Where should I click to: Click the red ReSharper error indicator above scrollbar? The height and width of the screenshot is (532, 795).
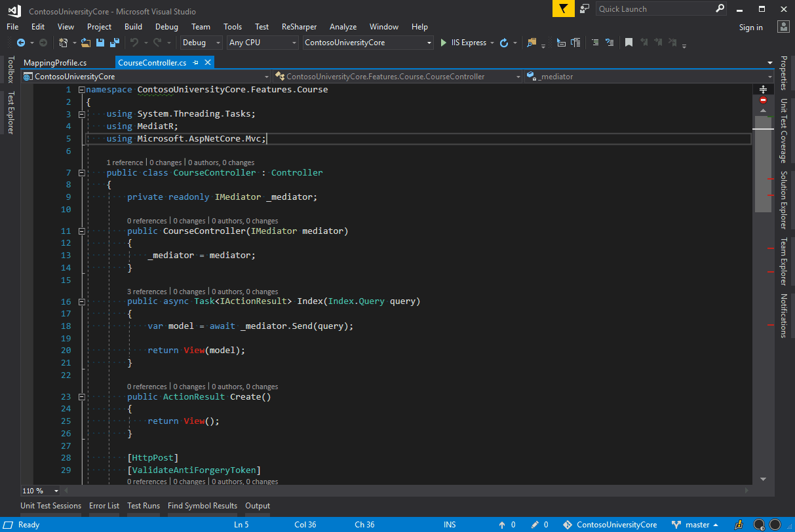click(763, 100)
